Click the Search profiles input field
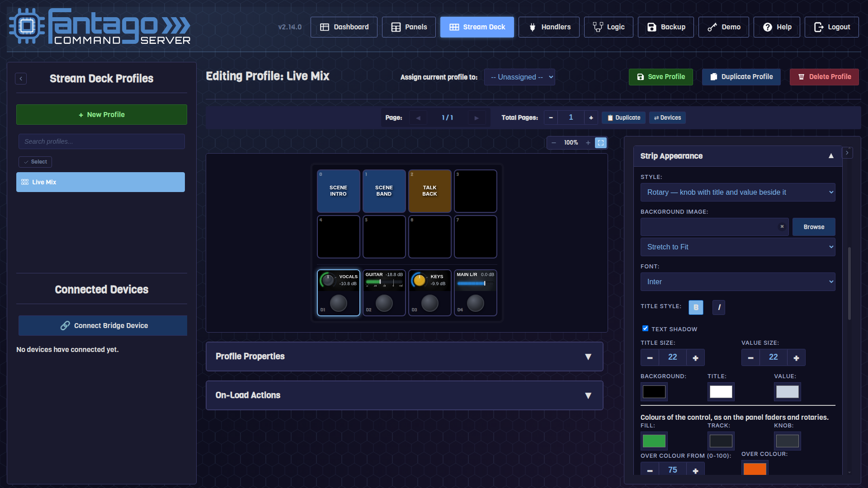The width and height of the screenshot is (868, 488). click(x=102, y=141)
